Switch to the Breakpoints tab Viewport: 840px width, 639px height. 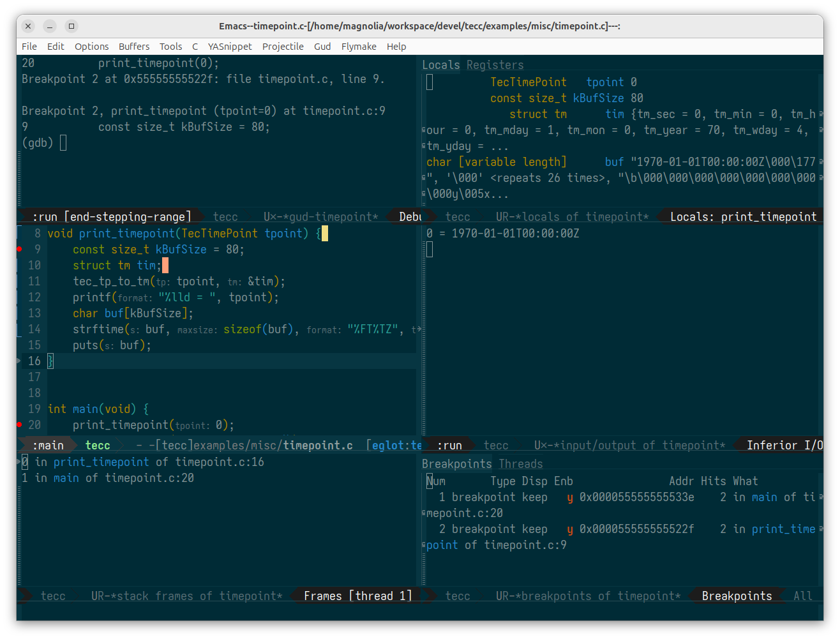[456, 464]
